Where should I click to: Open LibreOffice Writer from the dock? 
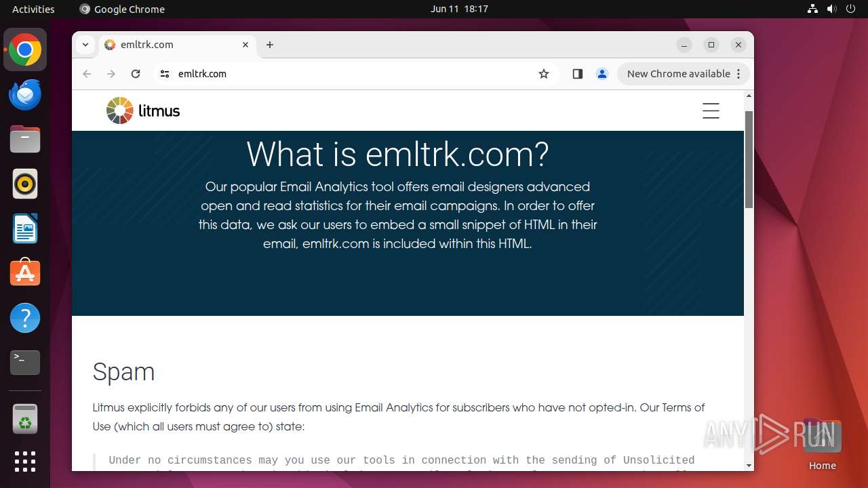pos(25,228)
